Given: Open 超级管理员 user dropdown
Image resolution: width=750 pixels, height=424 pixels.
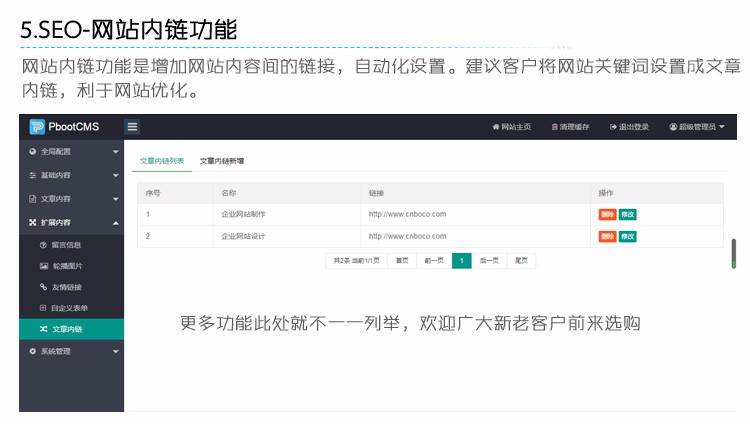Looking at the screenshot, I should [697, 127].
